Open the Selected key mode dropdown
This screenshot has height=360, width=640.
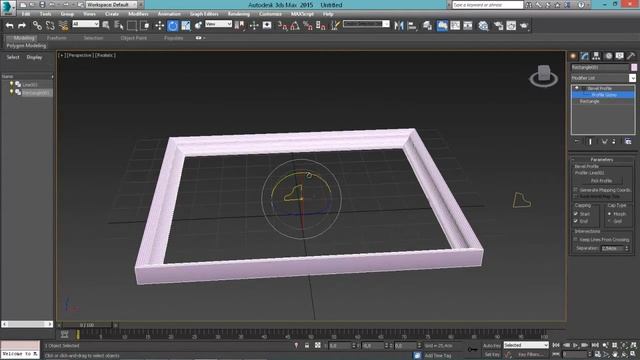[526, 345]
